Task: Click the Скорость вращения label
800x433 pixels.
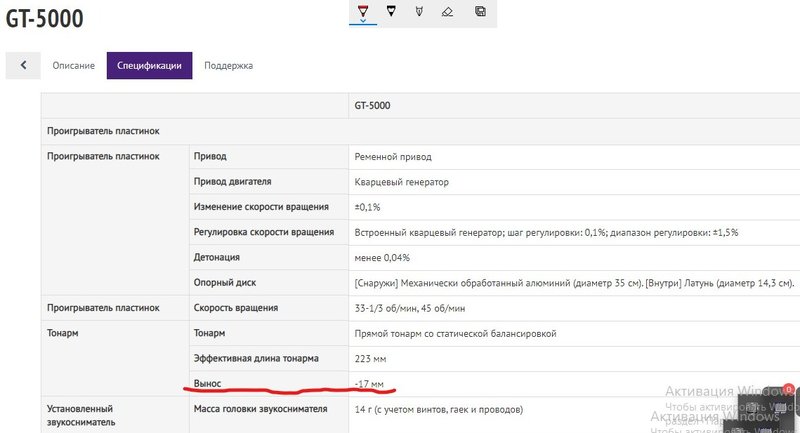Action: click(236, 308)
